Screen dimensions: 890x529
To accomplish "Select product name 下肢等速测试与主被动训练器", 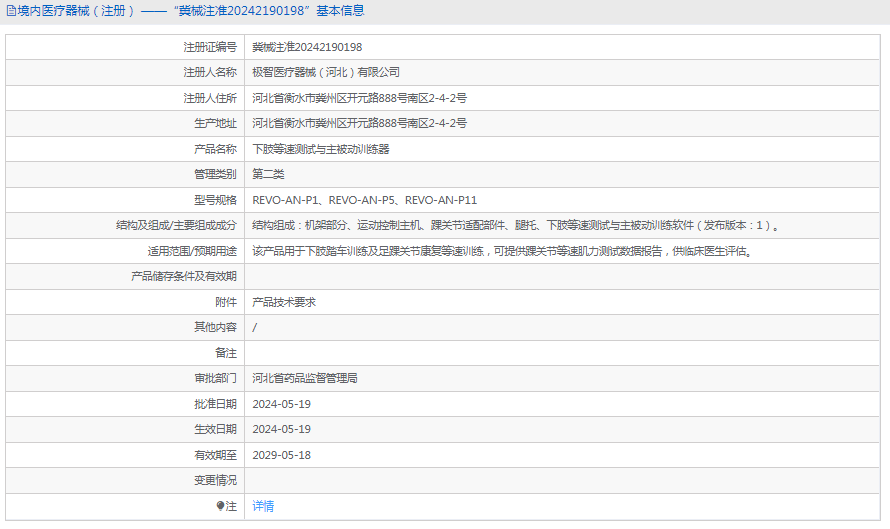I will (321, 149).
